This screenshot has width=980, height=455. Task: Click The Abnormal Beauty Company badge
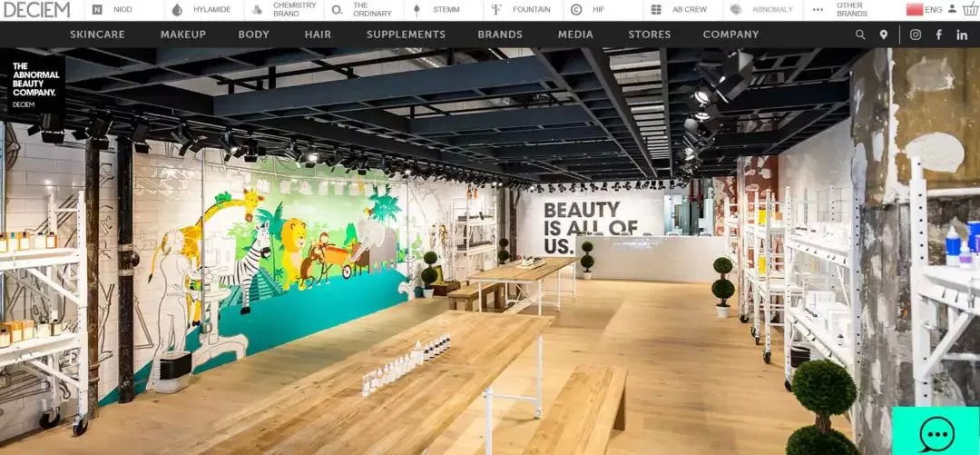click(35, 84)
